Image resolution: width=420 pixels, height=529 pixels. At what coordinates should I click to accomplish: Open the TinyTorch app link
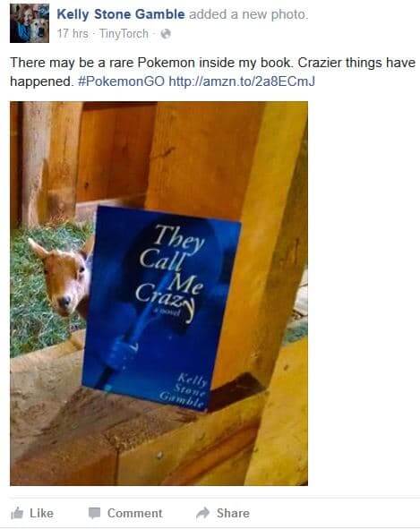tap(124, 34)
